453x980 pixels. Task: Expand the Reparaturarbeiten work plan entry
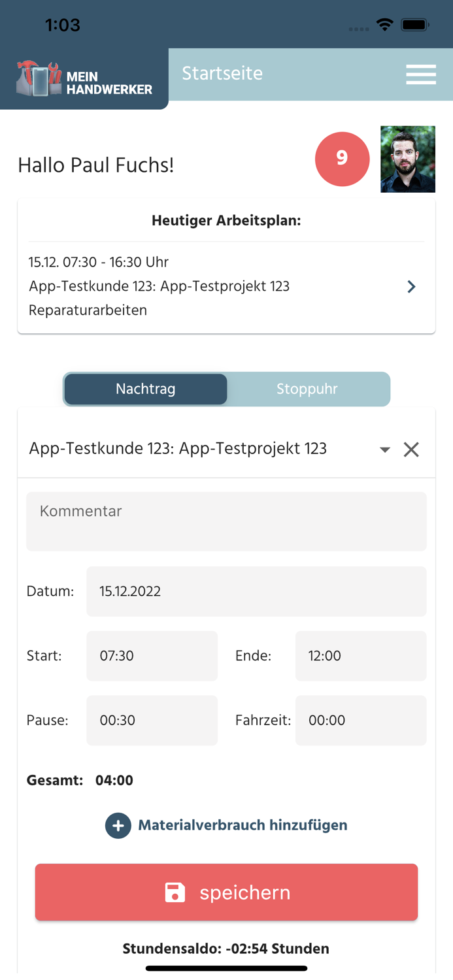(411, 286)
